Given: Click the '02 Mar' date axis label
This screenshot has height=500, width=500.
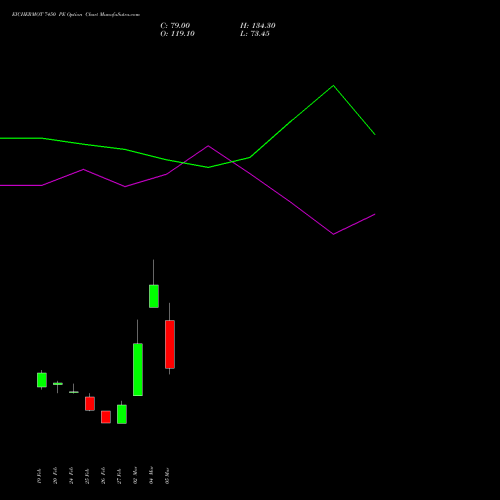Looking at the screenshot, I should pyautogui.click(x=135, y=476).
